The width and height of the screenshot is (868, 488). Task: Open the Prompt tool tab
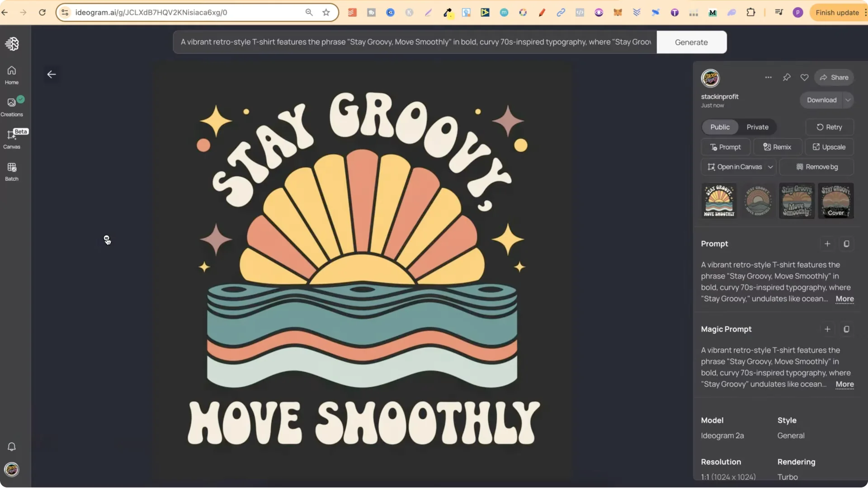pyautogui.click(x=726, y=147)
